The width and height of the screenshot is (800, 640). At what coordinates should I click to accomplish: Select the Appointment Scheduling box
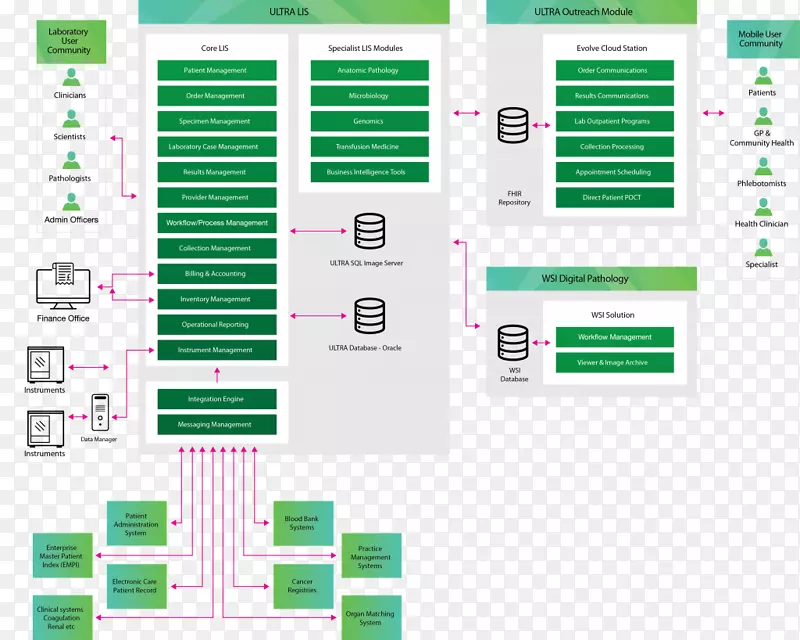coord(615,172)
